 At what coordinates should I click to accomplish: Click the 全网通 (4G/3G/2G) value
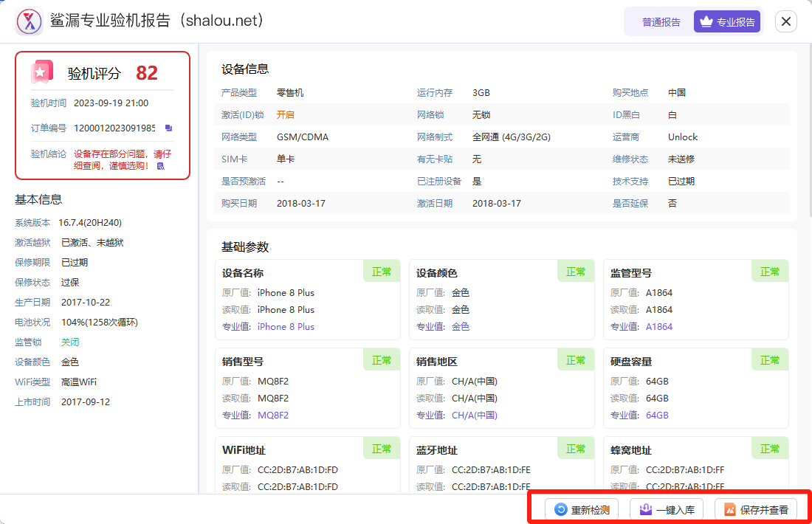click(511, 137)
